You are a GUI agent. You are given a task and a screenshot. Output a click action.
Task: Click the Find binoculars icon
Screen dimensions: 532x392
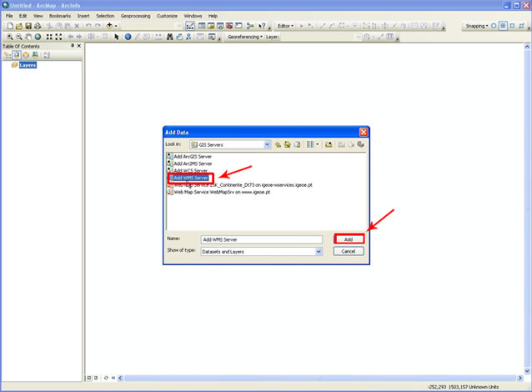pos(170,37)
